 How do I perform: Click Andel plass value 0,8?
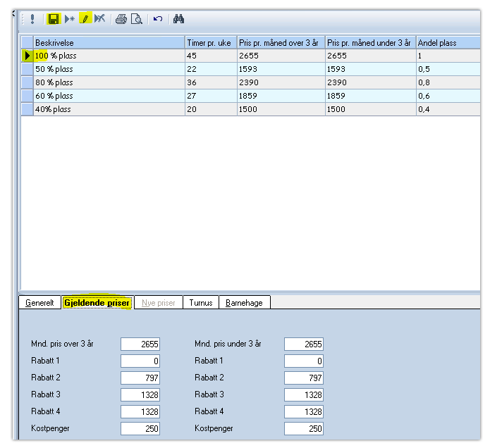click(x=448, y=82)
